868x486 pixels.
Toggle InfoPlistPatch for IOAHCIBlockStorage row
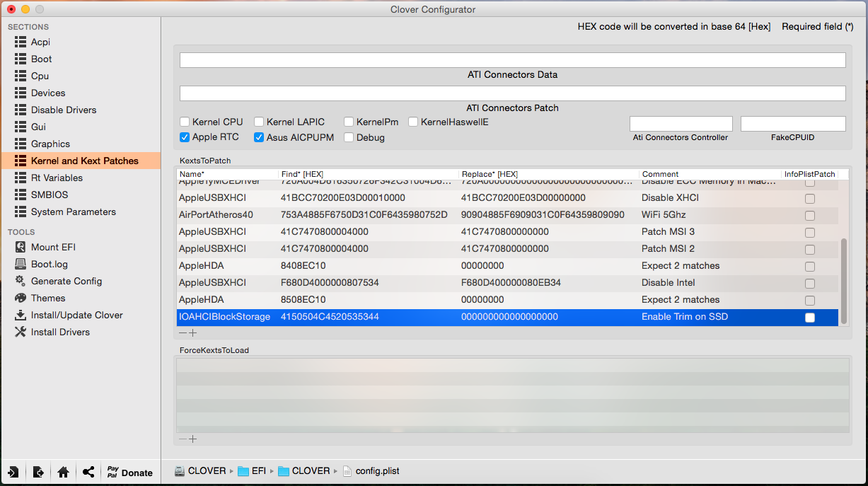coord(810,318)
